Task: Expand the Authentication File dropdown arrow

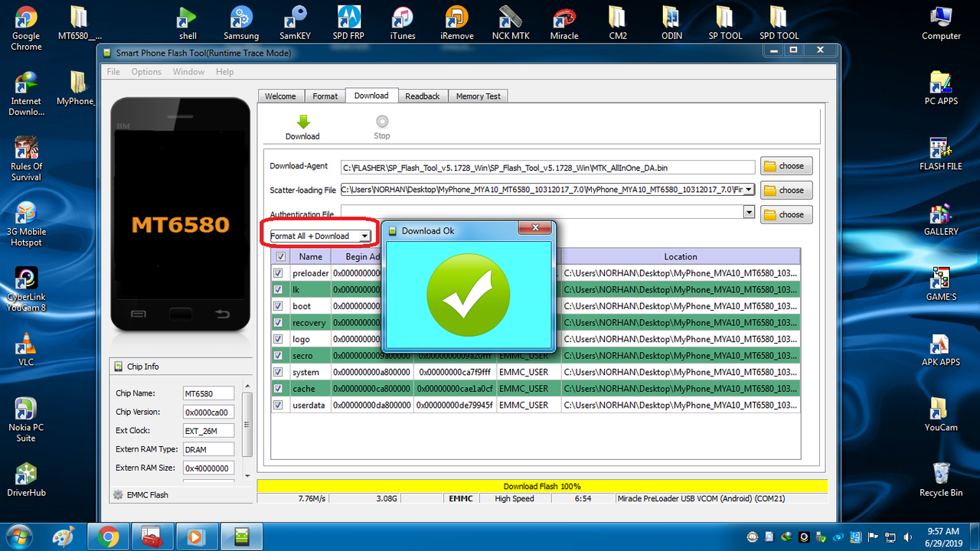Action: coord(749,212)
